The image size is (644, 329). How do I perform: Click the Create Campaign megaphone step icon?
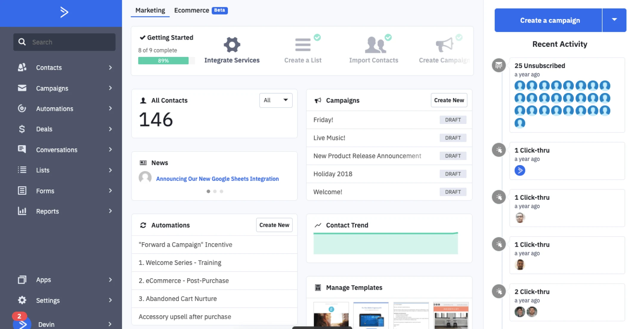pyautogui.click(x=445, y=45)
